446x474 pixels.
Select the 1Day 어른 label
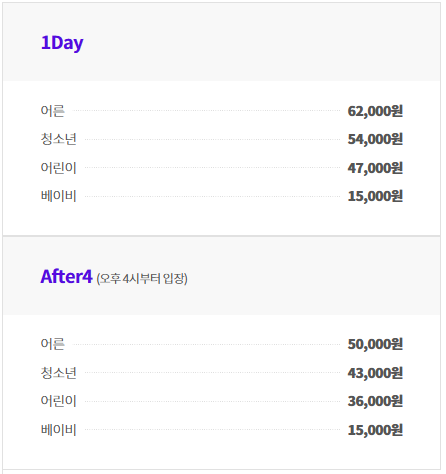coord(52,111)
